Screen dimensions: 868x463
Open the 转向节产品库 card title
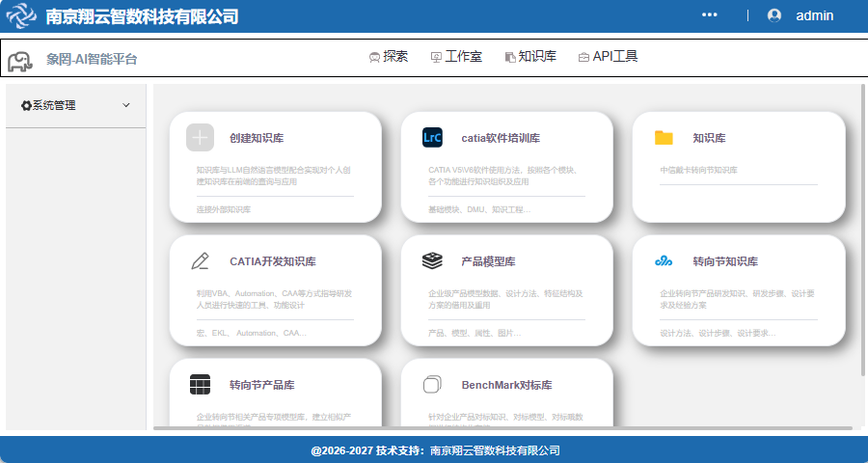pyautogui.click(x=261, y=385)
